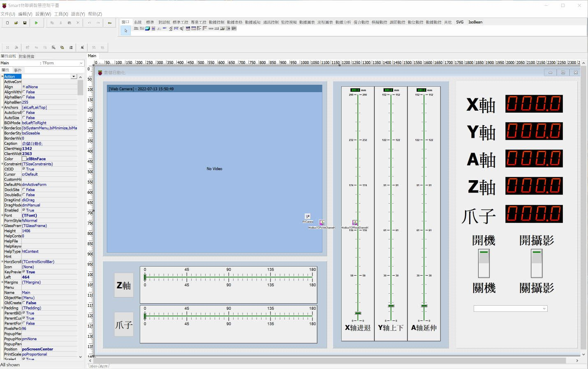The height and width of the screenshot is (369, 588).
Task: Click the key icon in the top toolbar
Action: click(110, 23)
